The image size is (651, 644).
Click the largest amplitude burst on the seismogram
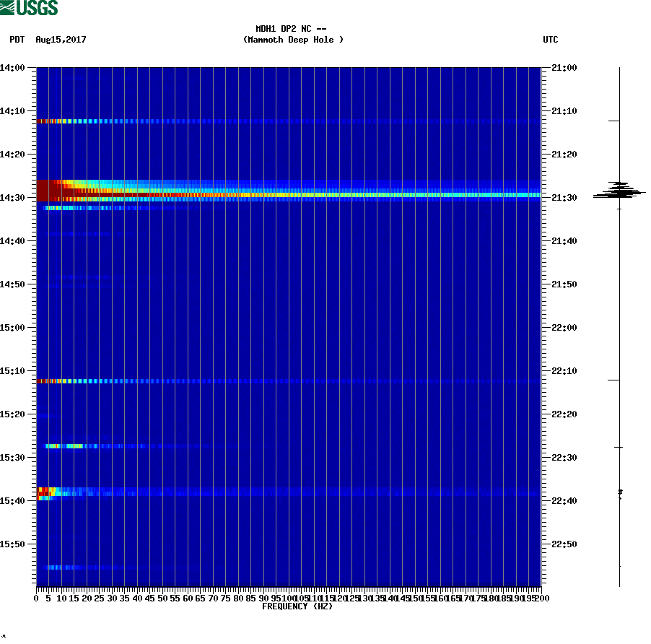(618, 193)
